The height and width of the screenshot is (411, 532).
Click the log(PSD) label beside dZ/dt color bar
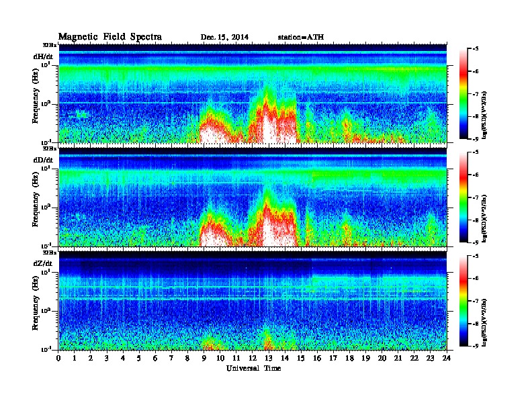(484, 322)
